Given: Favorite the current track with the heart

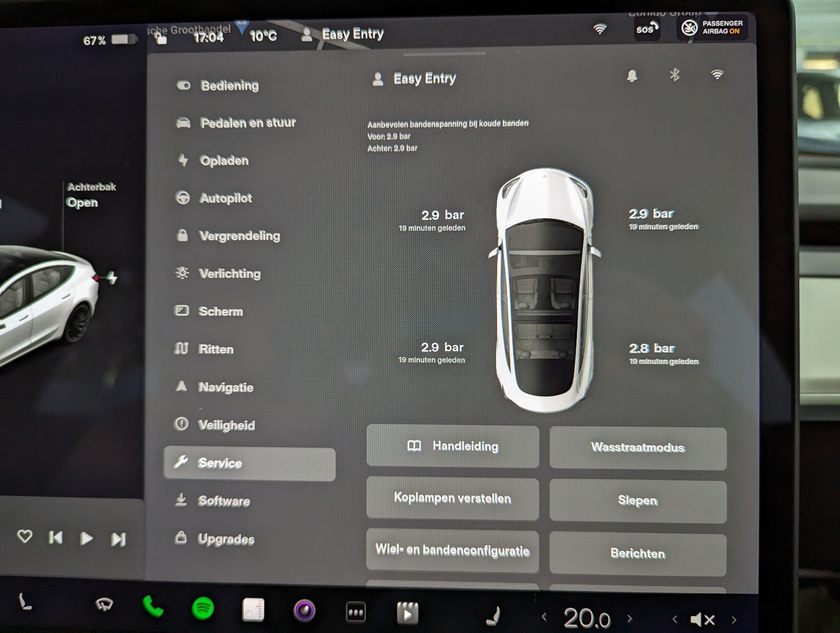Looking at the screenshot, I should click(x=24, y=536).
